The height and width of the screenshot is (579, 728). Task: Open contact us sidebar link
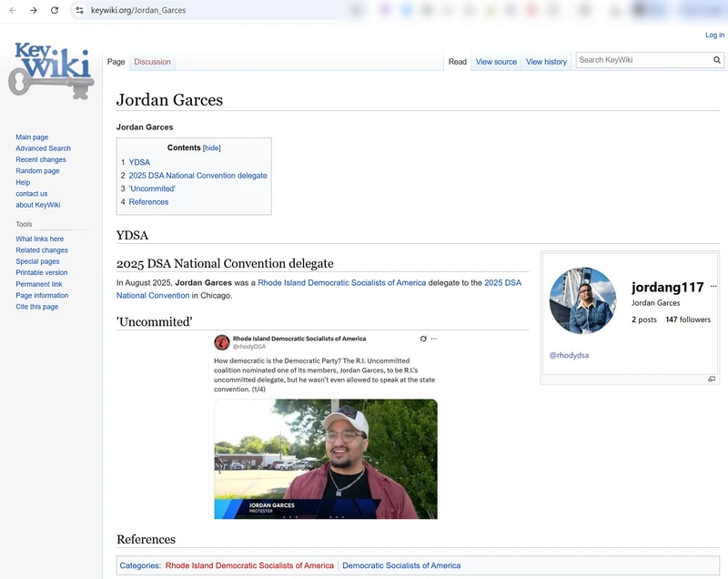pyautogui.click(x=32, y=194)
